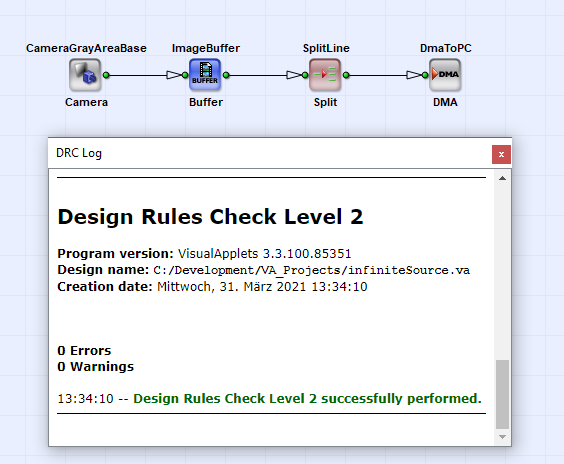
Task: Select the SplitLine operator icon
Action: [325, 75]
